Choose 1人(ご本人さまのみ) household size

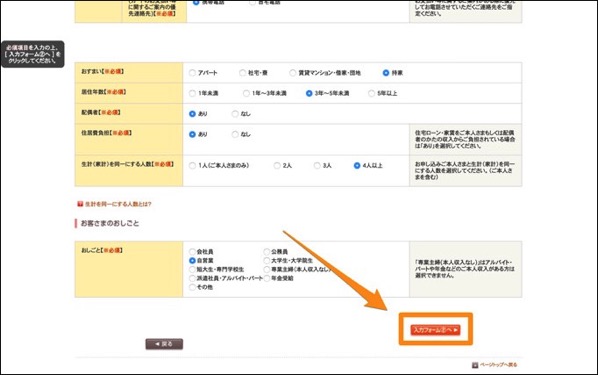point(192,166)
